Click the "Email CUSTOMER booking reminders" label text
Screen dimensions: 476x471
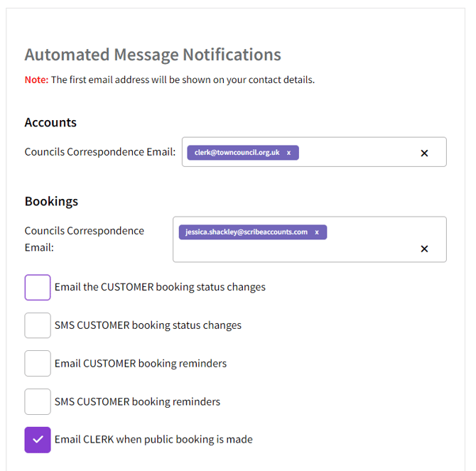click(x=141, y=364)
